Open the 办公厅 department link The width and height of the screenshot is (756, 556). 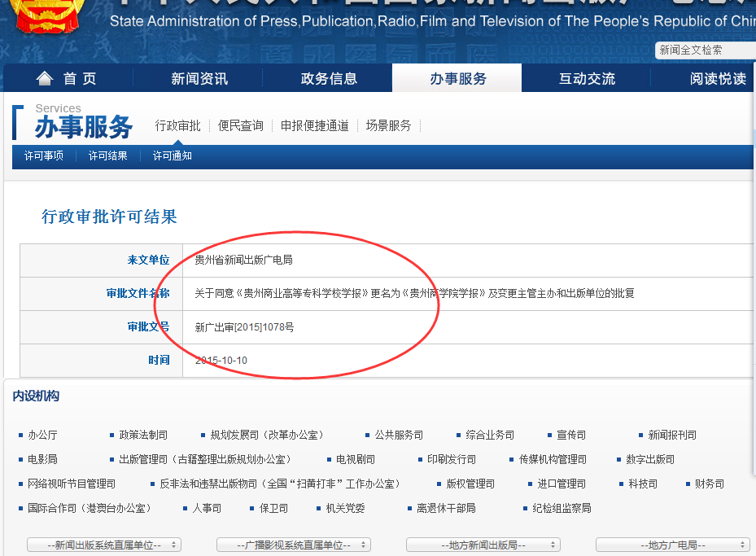(x=42, y=435)
